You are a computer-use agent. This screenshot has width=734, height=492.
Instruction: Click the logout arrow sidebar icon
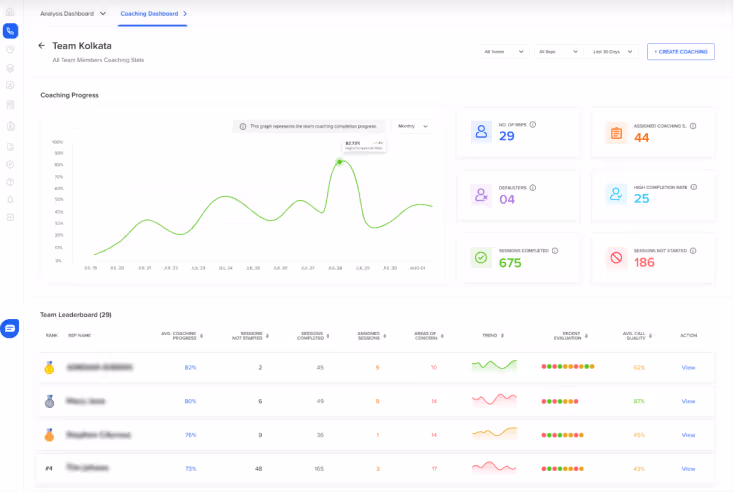click(10, 217)
